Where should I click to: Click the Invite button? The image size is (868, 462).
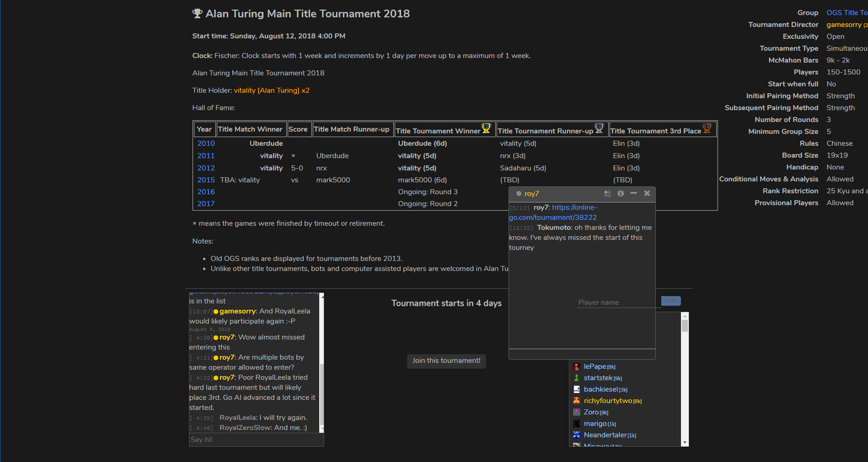671,301
